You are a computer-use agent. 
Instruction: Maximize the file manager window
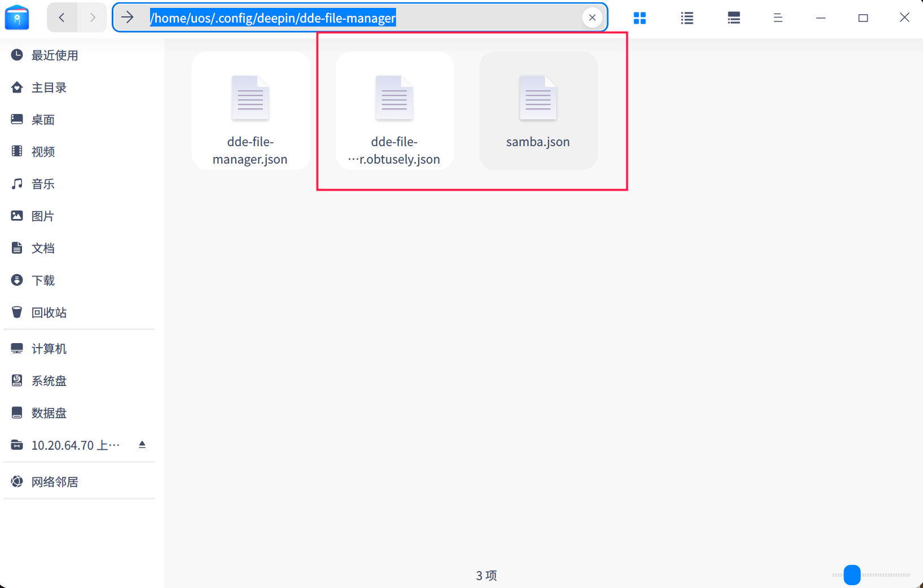tap(863, 18)
